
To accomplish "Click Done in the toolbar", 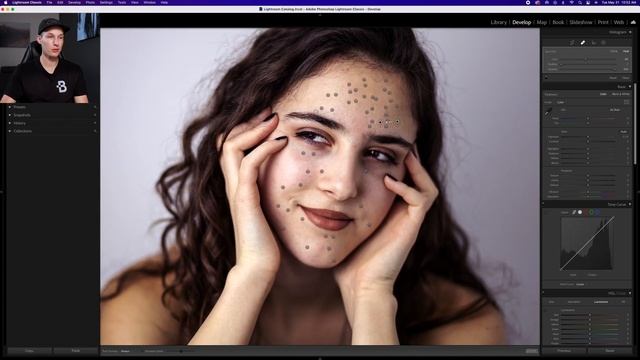I will (x=531, y=351).
